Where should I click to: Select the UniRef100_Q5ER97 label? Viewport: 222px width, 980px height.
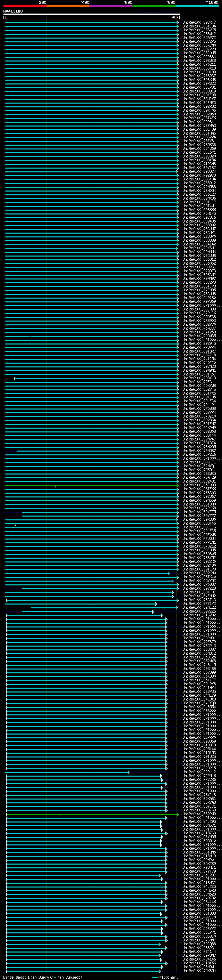(199, 875)
